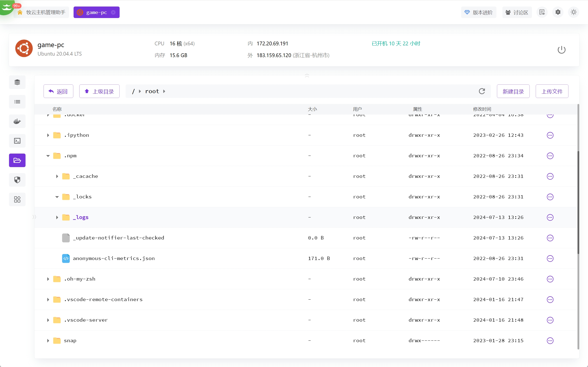Collapse the _locks folder
588x367 pixels.
tap(57, 197)
